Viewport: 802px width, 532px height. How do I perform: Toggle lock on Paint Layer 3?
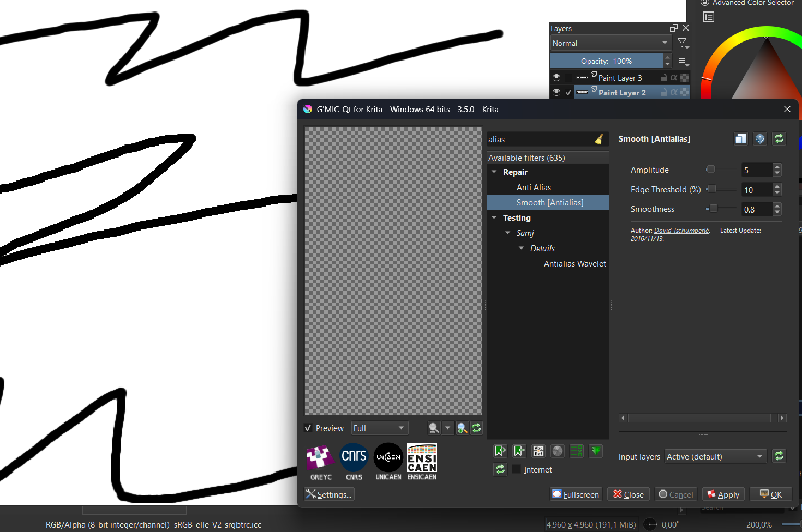(x=664, y=78)
